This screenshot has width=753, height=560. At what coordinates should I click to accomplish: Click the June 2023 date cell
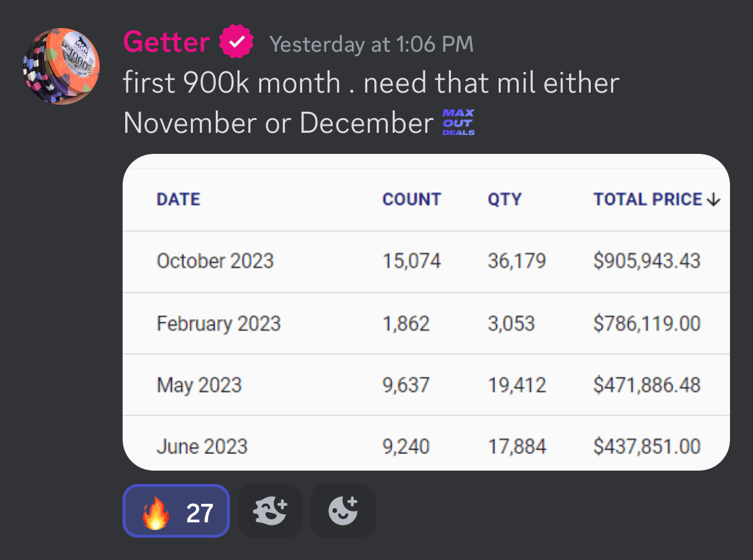point(201,446)
